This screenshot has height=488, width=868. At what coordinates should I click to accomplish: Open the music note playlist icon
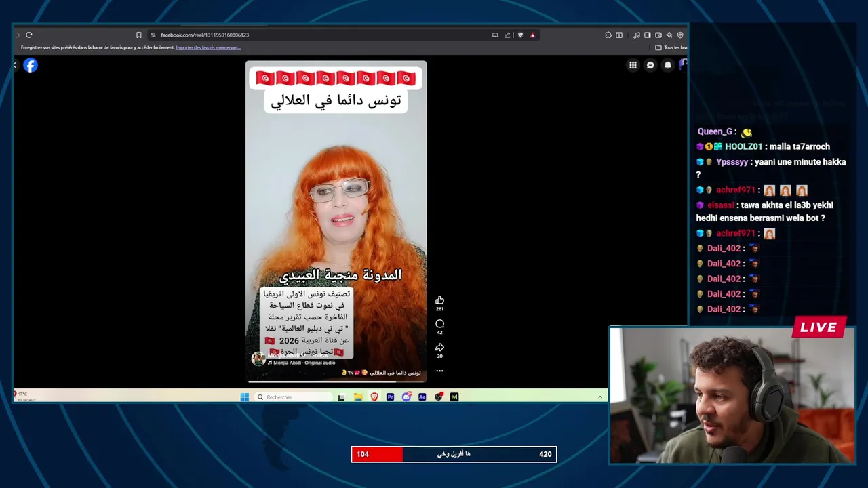click(637, 35)
